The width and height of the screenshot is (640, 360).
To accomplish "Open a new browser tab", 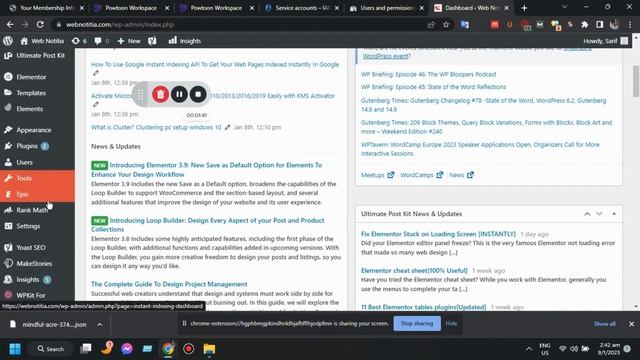I will (x=524, y=8).
